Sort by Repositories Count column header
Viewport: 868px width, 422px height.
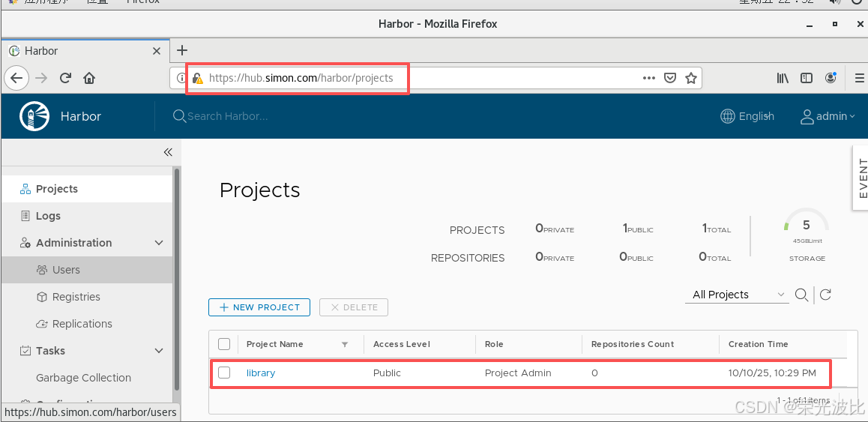coord(633,345)
